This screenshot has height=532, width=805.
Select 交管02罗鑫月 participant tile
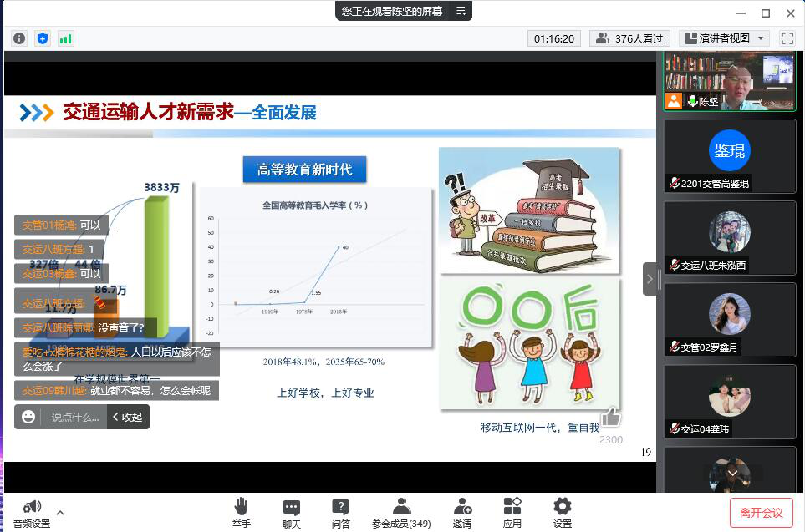730,320
